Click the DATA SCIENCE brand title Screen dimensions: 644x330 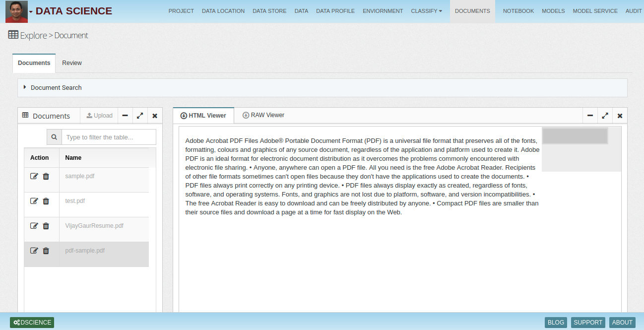[x=74, y=11]
